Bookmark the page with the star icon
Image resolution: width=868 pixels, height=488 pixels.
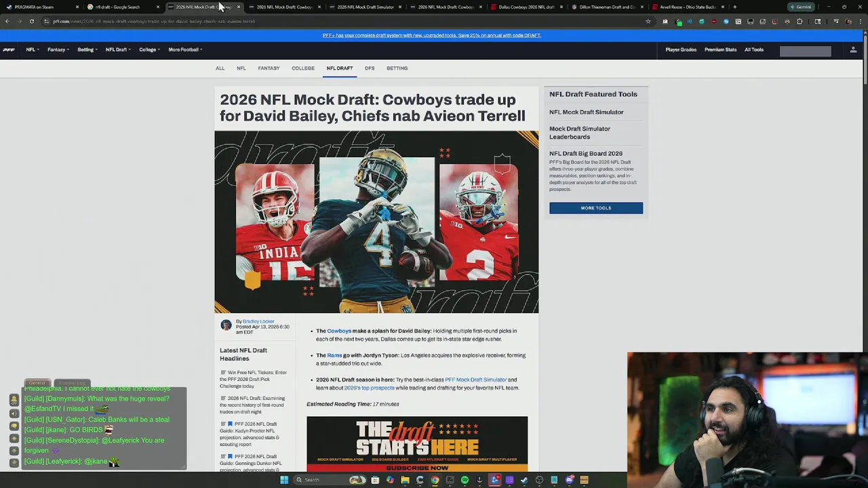(x=648, y=21)
